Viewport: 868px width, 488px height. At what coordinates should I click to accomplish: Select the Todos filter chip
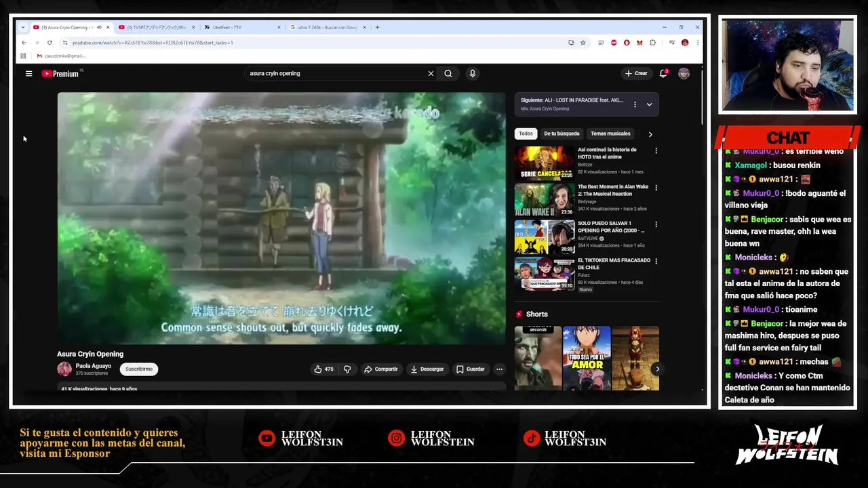pyautogui.click(x=526, y=134)
